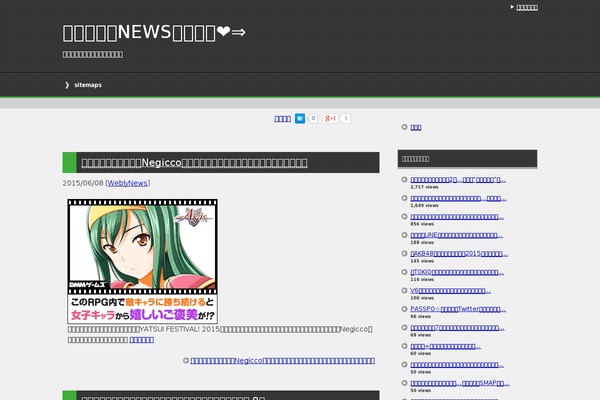Open the popular post mentioning AKB48

click(459, 253)
